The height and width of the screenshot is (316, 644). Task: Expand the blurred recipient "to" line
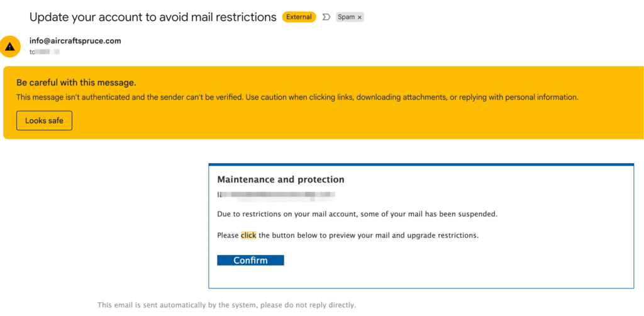coord(45,52)
